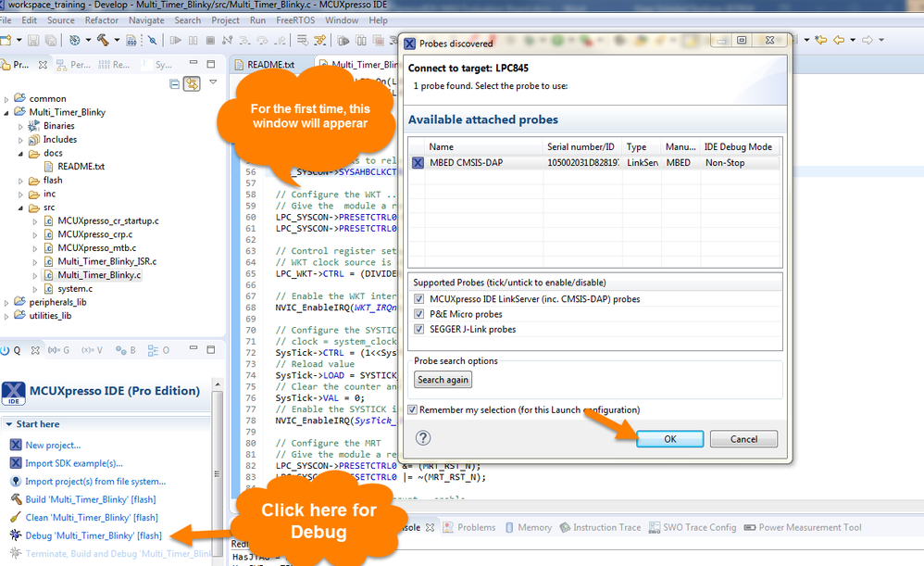Maximize the Quickstart panel
The height and width of the screenshot is (566, 924).
(210, 349)
